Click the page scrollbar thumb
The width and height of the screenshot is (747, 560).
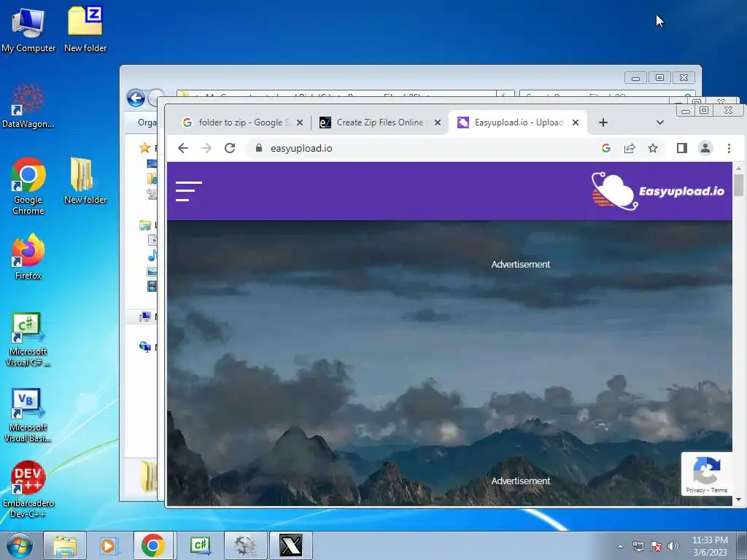[738, 185]
